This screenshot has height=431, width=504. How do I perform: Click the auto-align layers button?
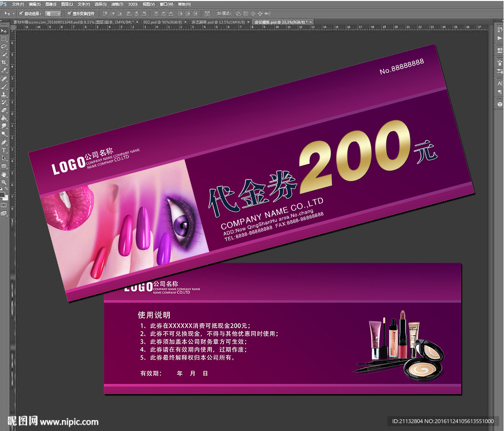click(207, 13)
